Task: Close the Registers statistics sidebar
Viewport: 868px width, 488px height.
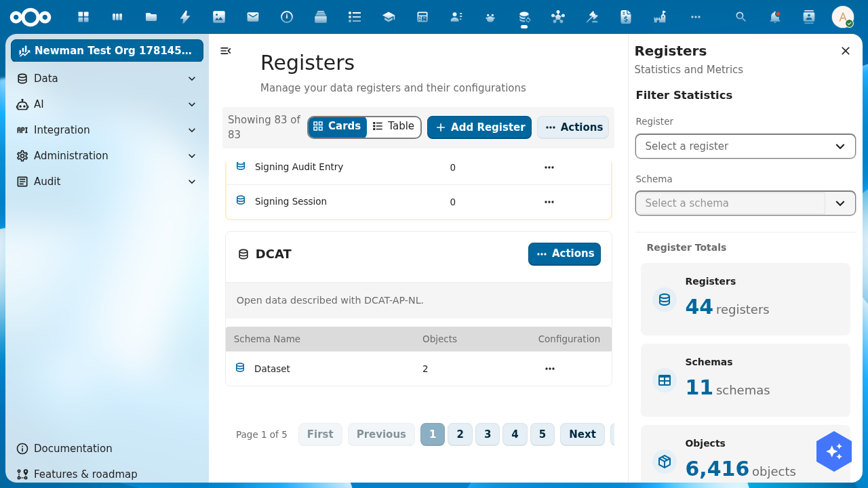Action: click(846, 51)
